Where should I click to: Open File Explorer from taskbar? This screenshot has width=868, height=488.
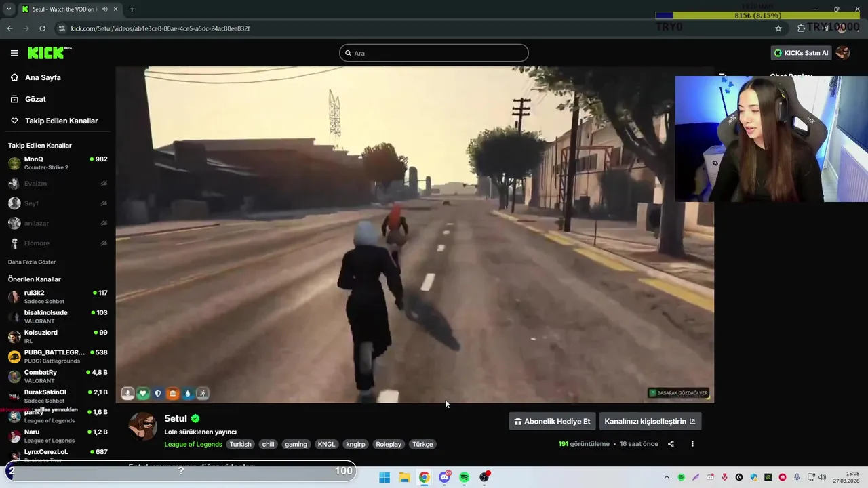(404, 477)
